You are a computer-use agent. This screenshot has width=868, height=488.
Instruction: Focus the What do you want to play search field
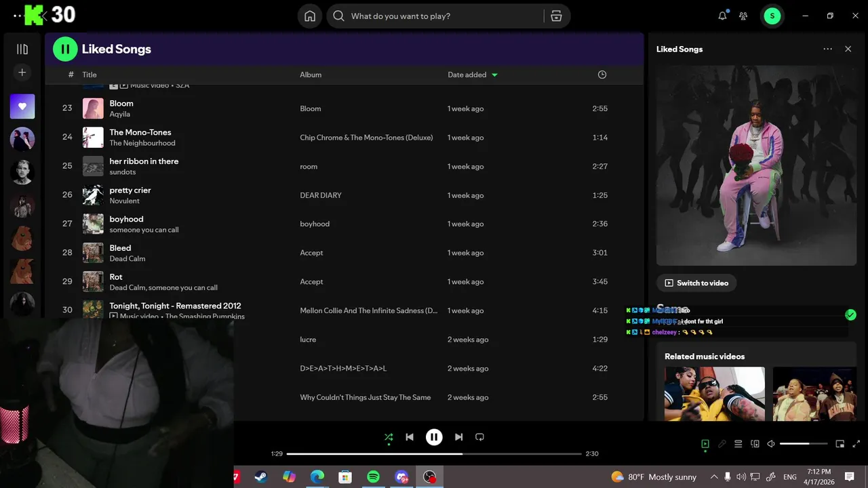[x=444, y=16]
